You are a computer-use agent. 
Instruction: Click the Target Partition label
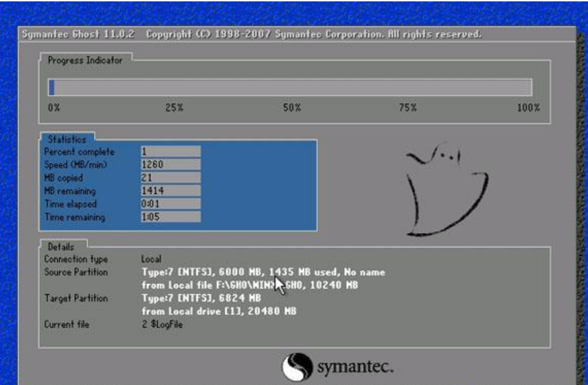[x=76, y=298]
